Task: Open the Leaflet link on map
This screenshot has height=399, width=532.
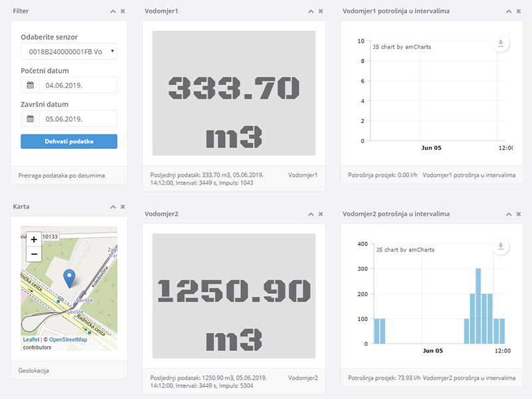Action: [x=31, y=340]
